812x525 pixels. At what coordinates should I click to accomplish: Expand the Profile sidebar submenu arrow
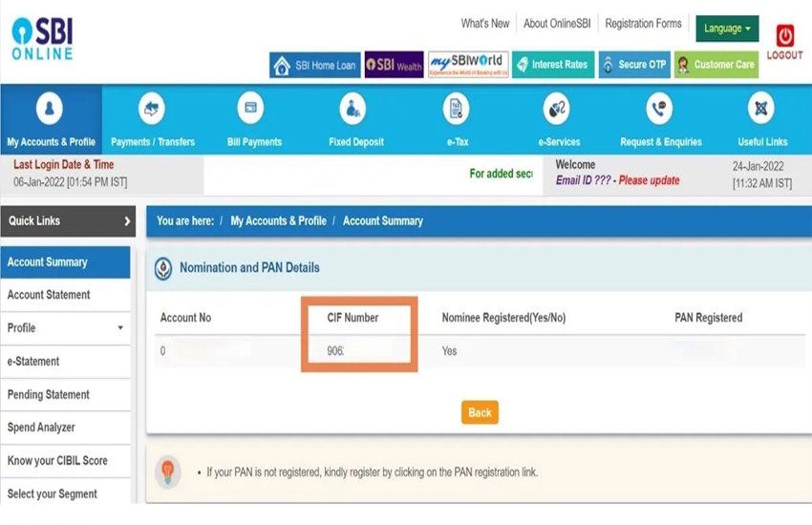120,328
